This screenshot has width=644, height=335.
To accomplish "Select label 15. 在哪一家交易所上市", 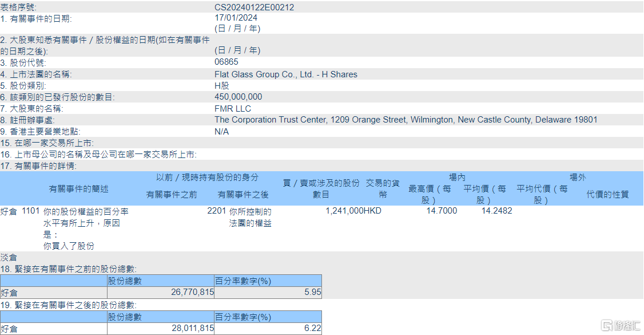I will tap(47, 143).
